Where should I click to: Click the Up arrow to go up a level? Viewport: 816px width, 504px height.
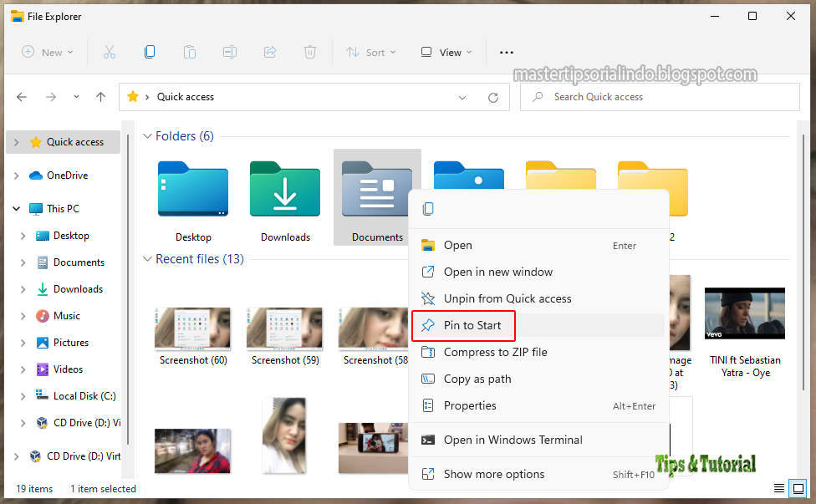tap(100, 96)
